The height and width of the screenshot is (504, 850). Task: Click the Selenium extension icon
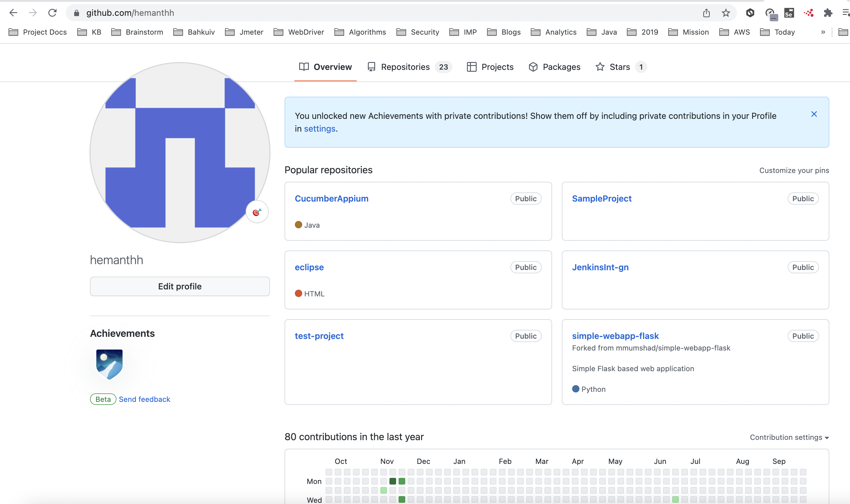tap(789, 13)
